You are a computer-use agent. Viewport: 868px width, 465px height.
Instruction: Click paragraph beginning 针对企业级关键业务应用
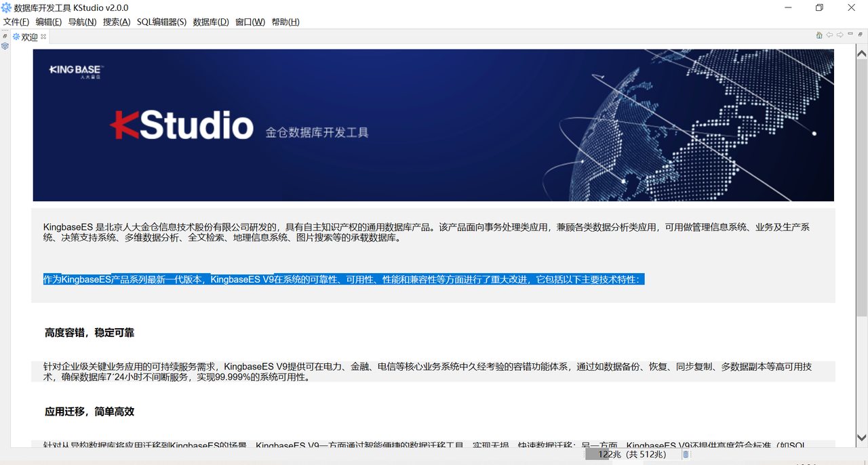pos(428,372)
